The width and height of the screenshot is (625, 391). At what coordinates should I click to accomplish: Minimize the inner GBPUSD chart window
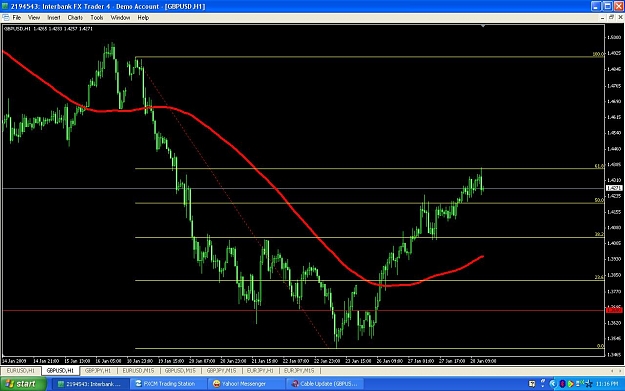click(x=603, y=18)
